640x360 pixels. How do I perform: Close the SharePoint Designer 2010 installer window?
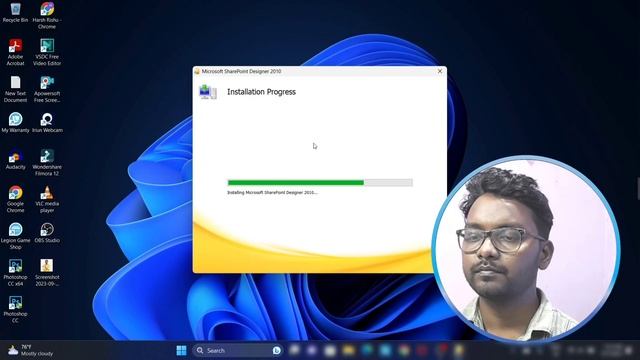[x=440, y=71]
